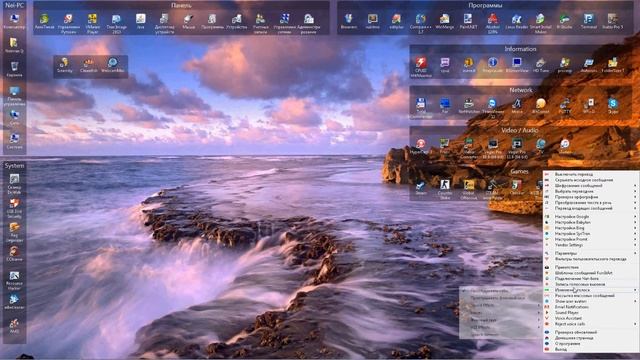This screenshot has height=360, width=640.
Task: Launch R-Studio shortcut
Action: (x=564, y=21)
